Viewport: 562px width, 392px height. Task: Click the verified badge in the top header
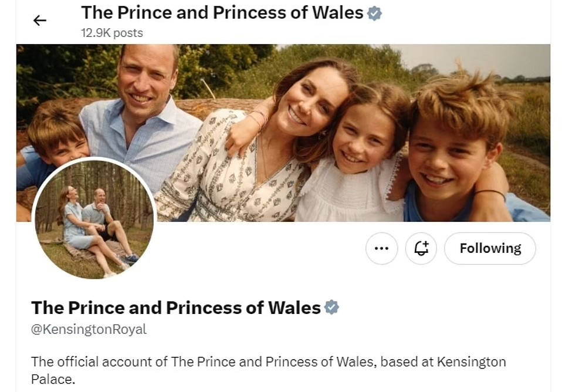374,13
